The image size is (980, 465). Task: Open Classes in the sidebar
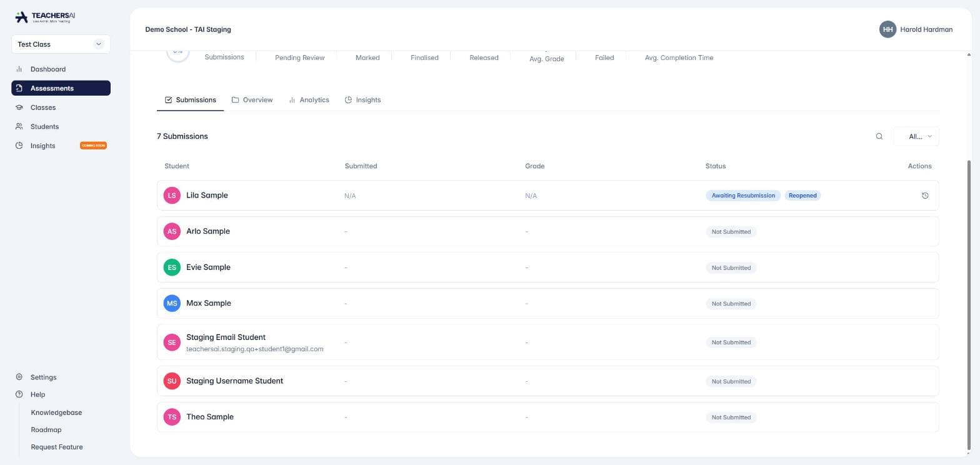coord(61,107)
